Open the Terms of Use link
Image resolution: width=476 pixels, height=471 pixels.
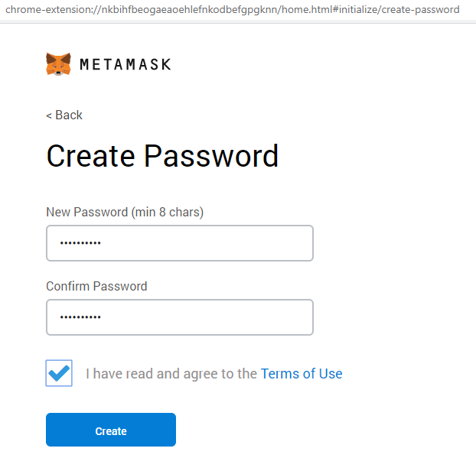302,374
